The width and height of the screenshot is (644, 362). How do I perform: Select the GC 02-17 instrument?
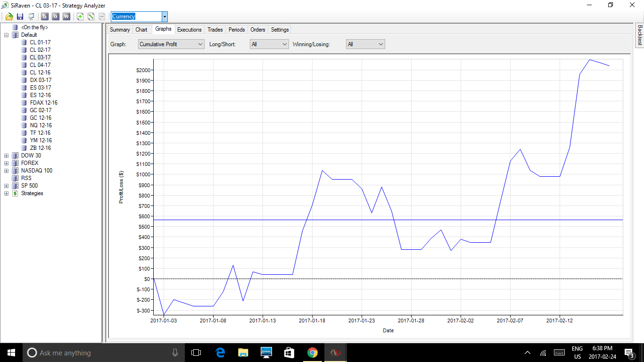(x=41, y=110)
